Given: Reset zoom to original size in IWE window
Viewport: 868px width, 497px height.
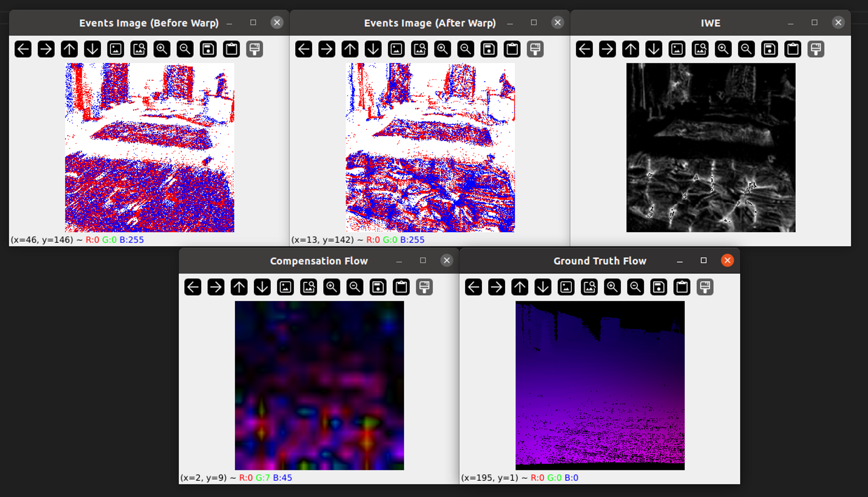Looking at the screenshot, I should tap(677, 49).
